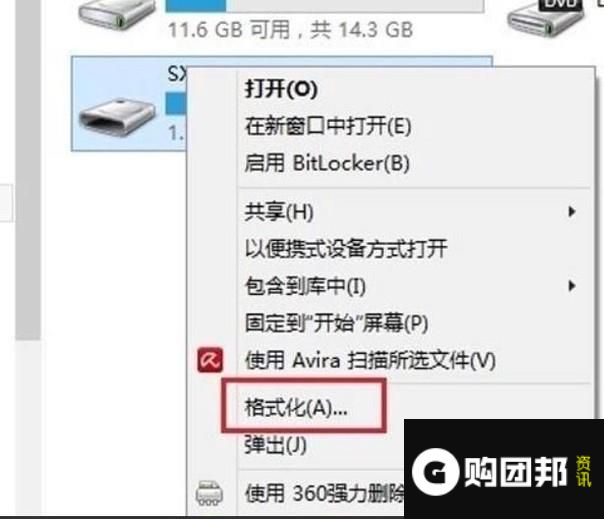Choose 格式化(A)... from context menu

coord(296,407)
